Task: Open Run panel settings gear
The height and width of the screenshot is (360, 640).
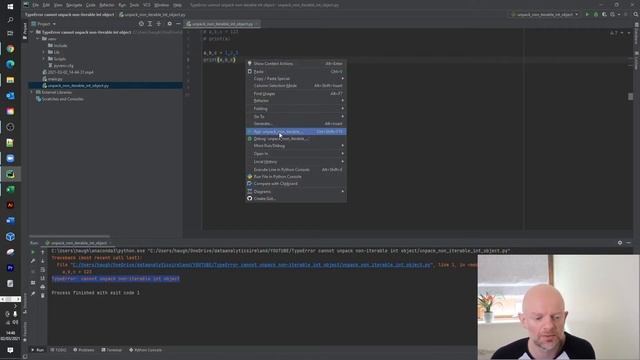Action: 620,242
